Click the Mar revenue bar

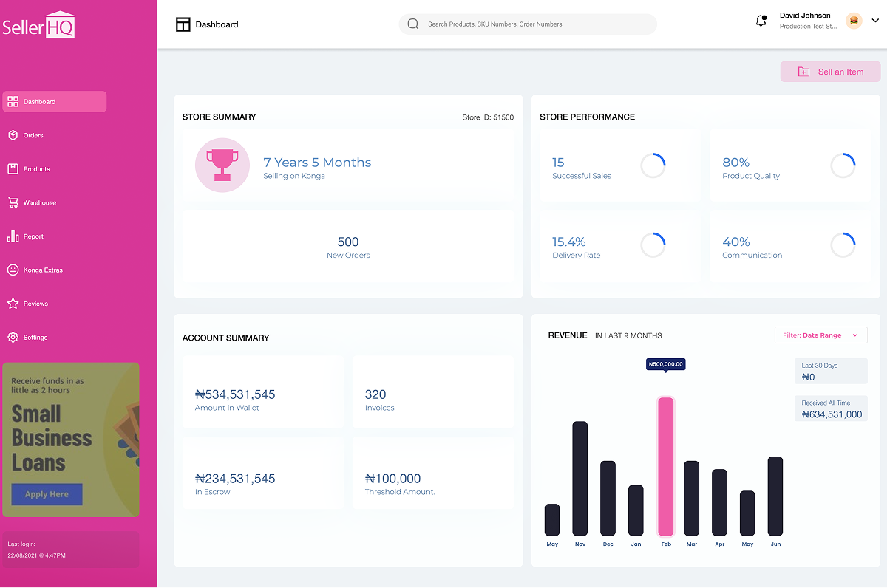[692, 499]
